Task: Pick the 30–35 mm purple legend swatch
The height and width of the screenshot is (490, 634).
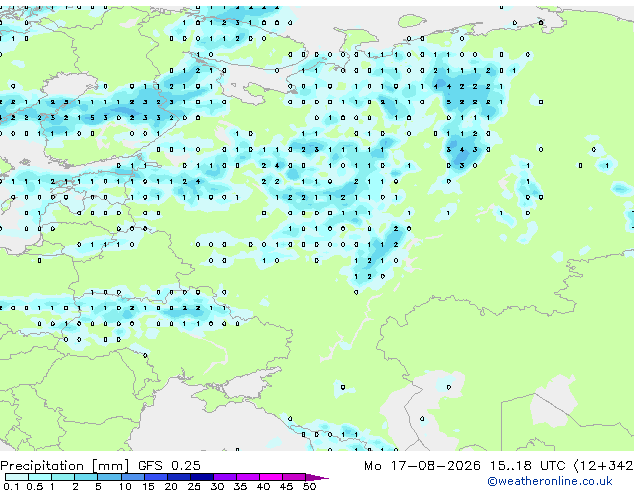Action: 224,477
